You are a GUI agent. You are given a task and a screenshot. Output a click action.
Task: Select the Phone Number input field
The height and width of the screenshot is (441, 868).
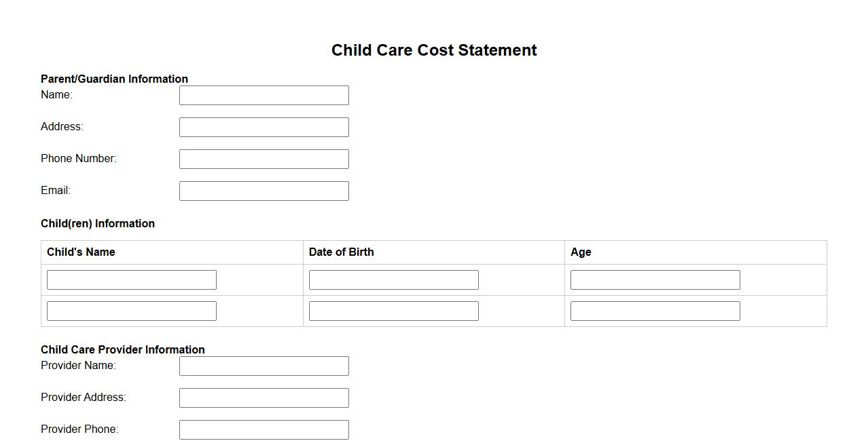(x=264, y=159)
